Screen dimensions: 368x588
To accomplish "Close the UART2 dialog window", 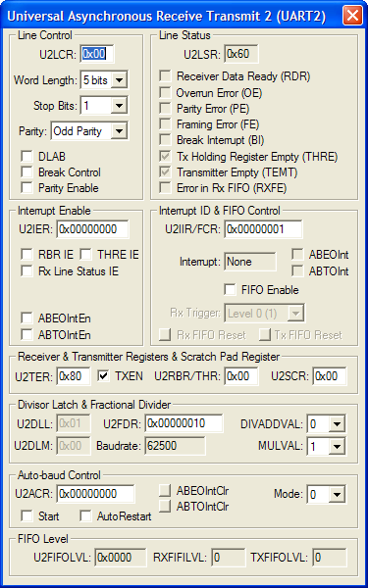I will pyautogui.click(x=352, y=16).
